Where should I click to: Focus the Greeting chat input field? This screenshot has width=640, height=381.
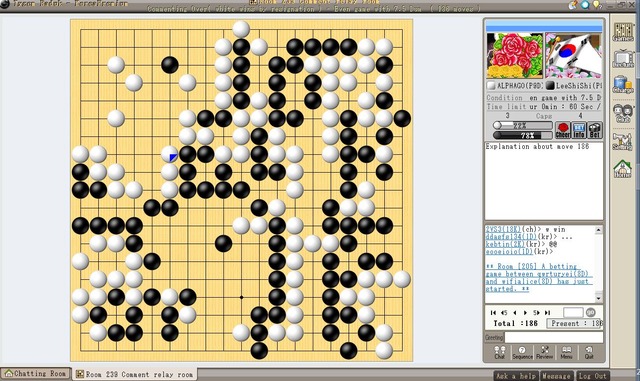554,337
